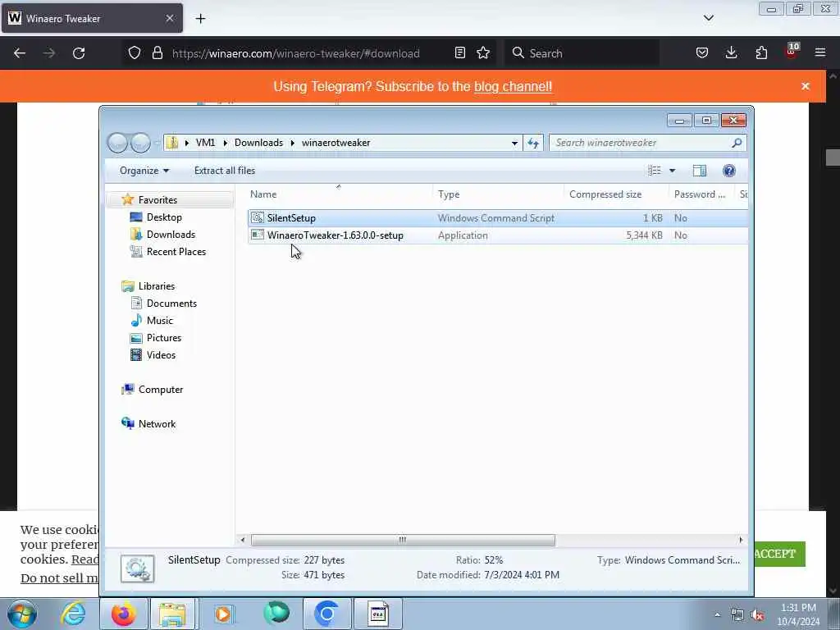
Task: Launch Internet Explorer from taskbar
Action: click(x=73, y=614)
